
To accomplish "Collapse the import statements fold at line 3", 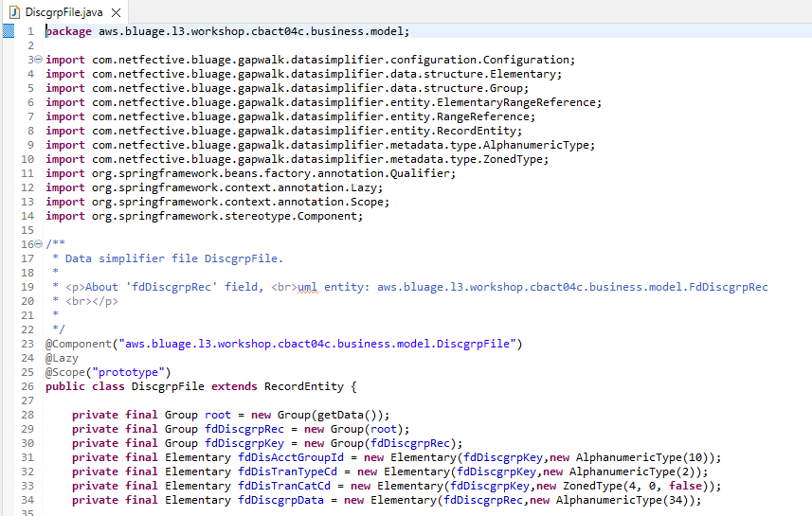I will 38,60.
